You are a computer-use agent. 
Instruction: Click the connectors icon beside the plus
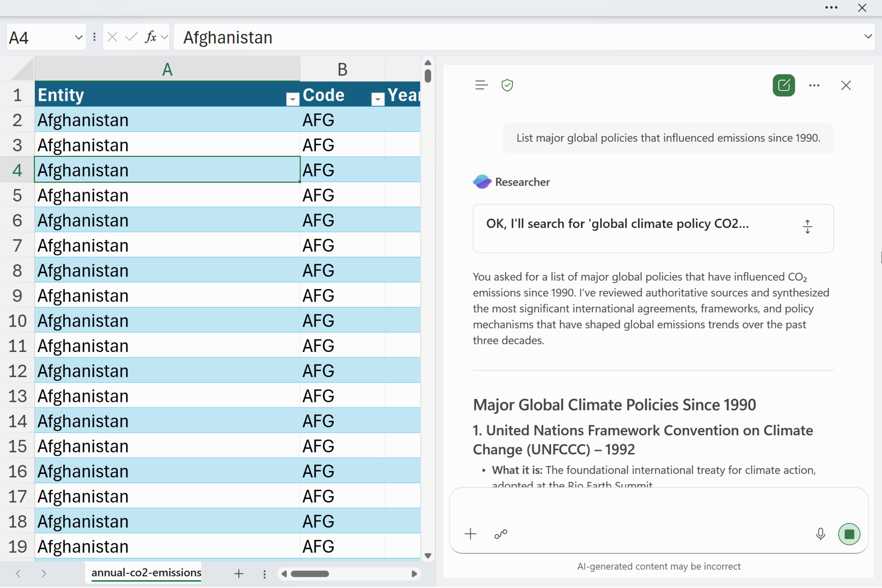[500, 534]
